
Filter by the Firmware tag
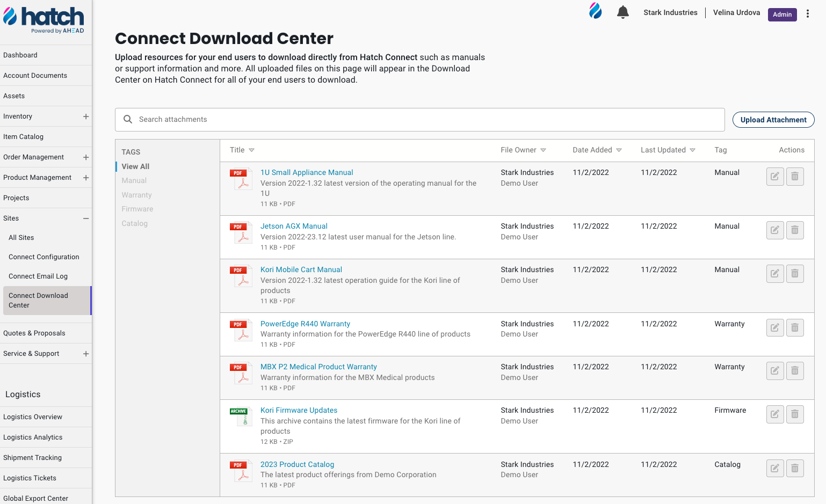(x=137, y=209)
